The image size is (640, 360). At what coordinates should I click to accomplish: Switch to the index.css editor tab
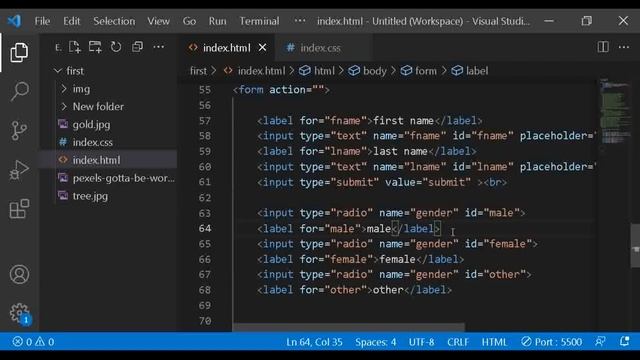tap(320, 48)
